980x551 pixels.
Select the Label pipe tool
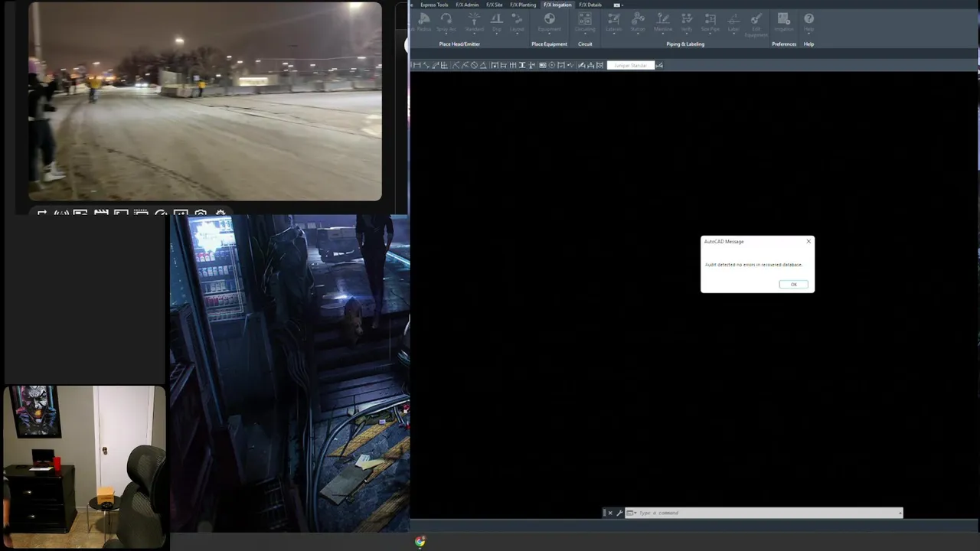coord(733,22)
